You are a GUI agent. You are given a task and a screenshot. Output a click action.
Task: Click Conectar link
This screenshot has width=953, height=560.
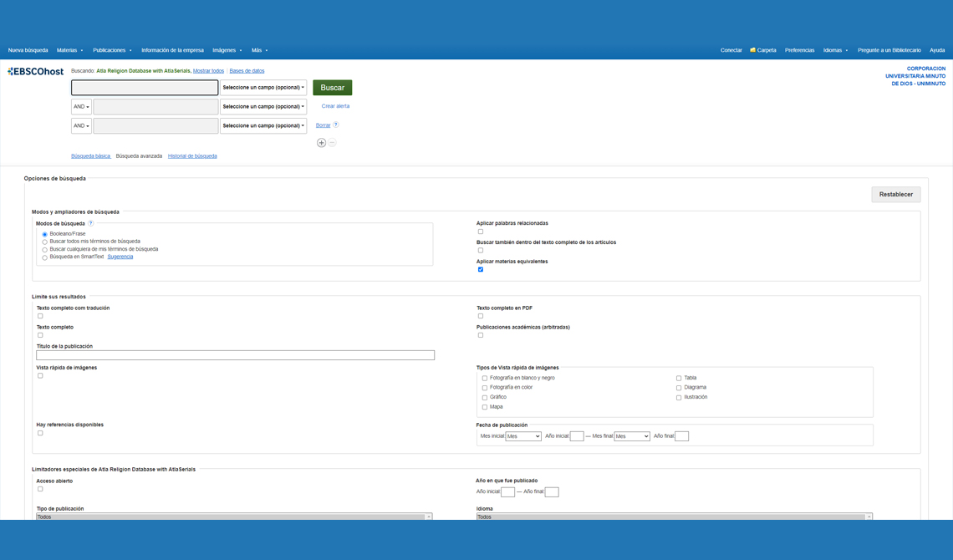731,50
